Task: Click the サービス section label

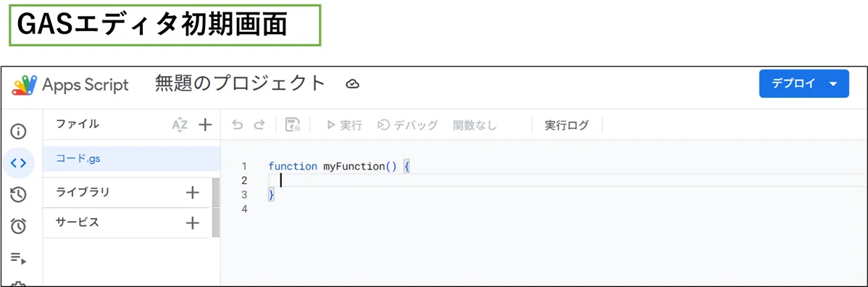Action: (78, 222)
